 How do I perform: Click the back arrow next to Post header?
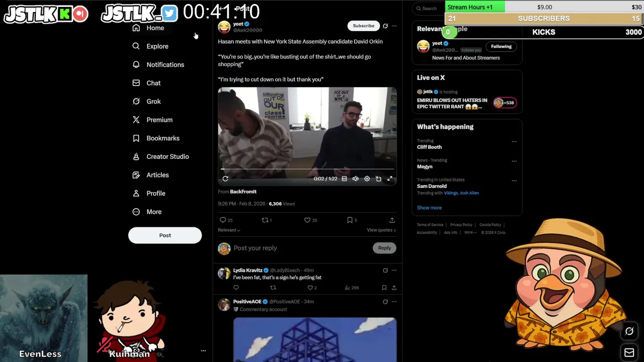[221, 9]
